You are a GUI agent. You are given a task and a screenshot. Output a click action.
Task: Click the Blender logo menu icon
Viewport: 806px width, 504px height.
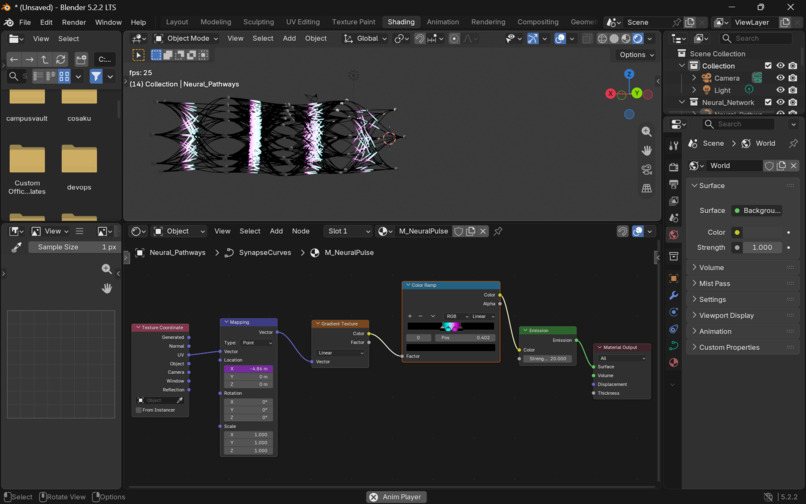pyautogui.click(x=9, y=22)
